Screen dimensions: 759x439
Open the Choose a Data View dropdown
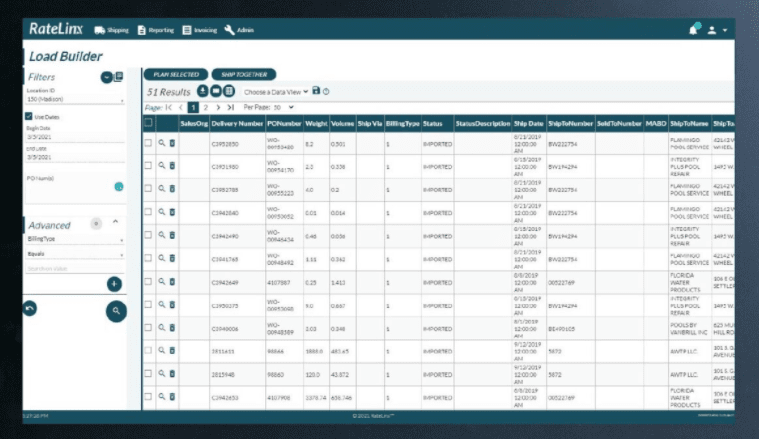276,91
